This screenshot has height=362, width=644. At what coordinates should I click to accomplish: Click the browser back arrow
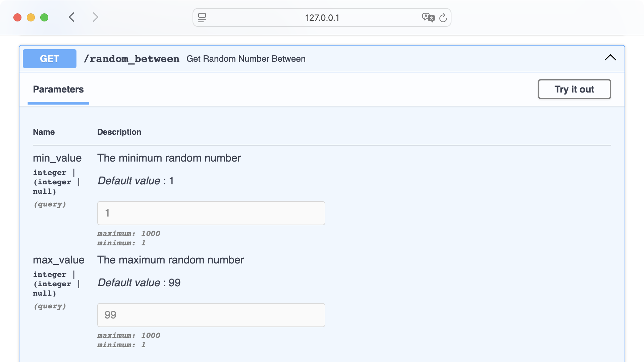(71, 17)
